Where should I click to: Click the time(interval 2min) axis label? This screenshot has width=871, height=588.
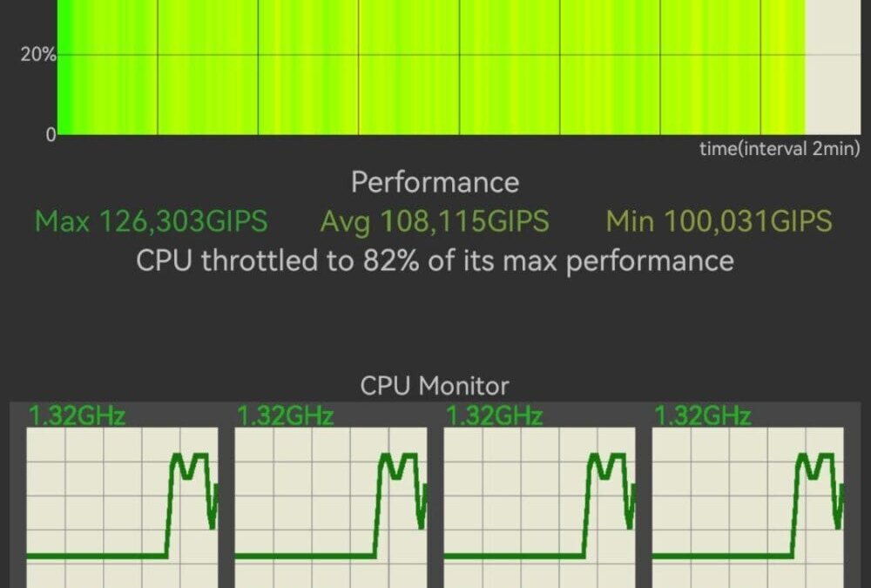(780, 148)
